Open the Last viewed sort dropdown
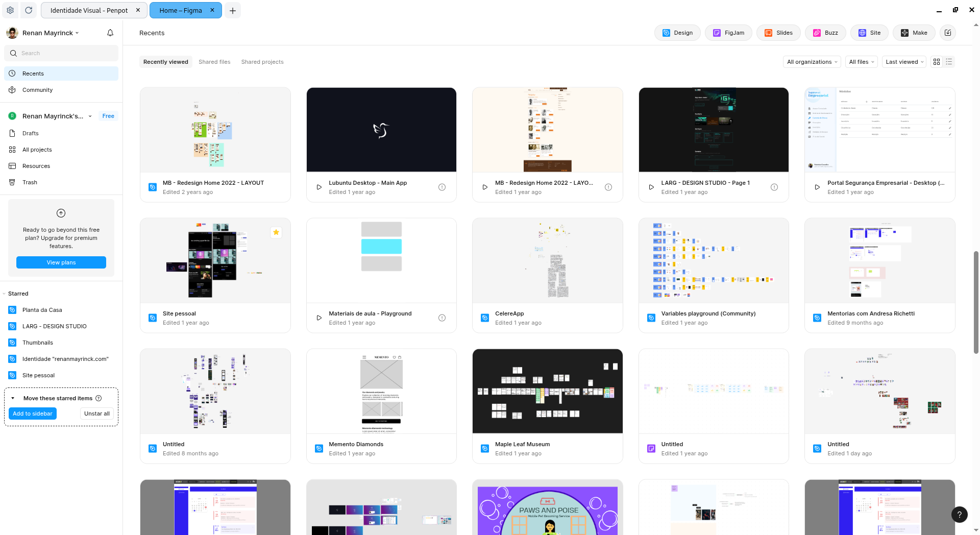This screenshot has height=535, width=980. click(903, 62)
